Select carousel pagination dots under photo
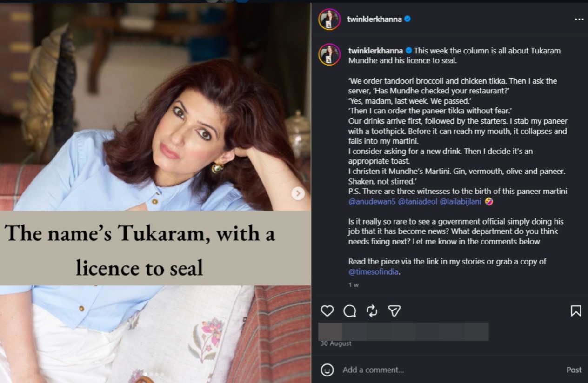Image resolution: width=588 pixels, height=383 pixels. (154, 374)
